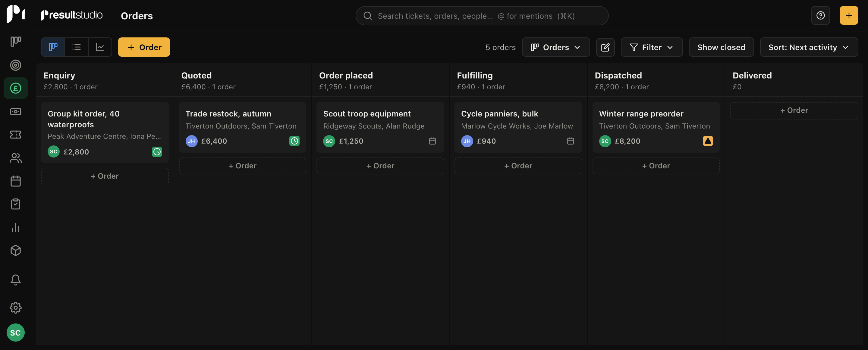868x350 pixels.
Task: Toggle Show closed orders
Action: pyautogui.click(x=721, y=47)
